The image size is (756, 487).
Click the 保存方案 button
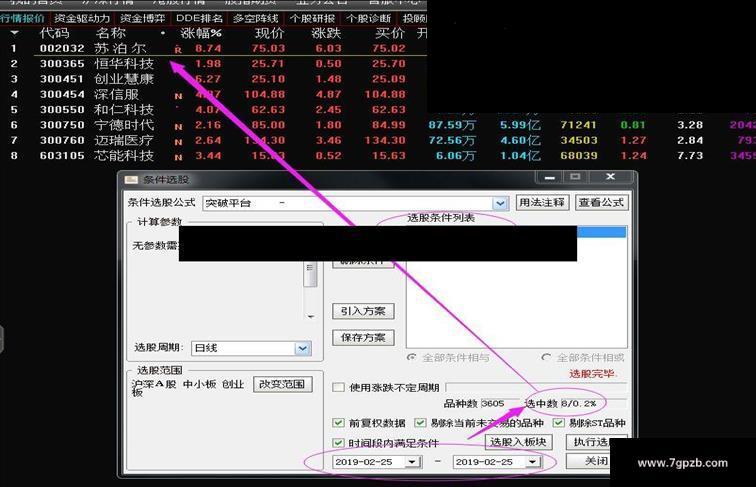[363, 338]
